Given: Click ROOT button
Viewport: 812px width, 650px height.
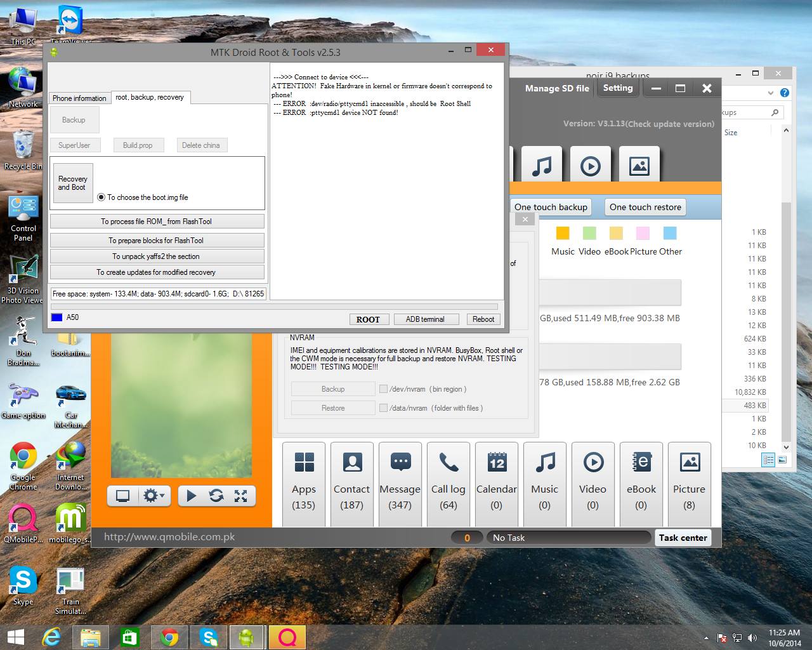Looking at the screenshot, I should point(368,319).
